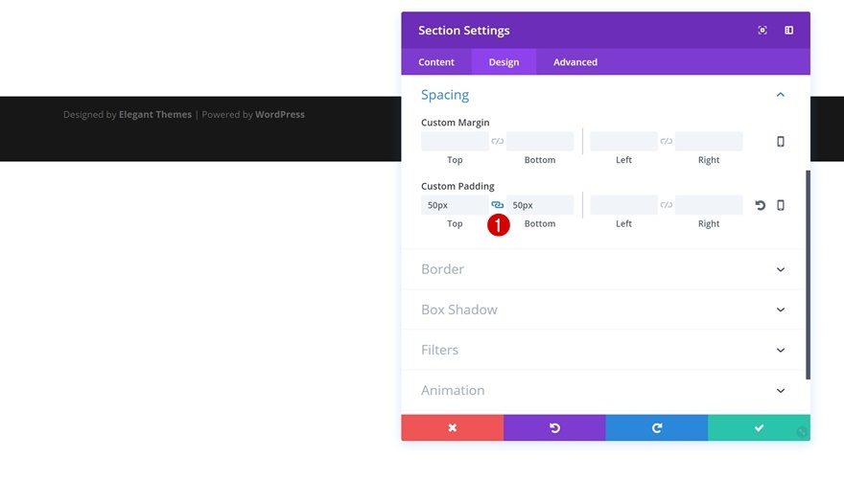The height and width of the screenshot is (504, 844).
Task: Undo the last change in footer
Action: pyautogui.click(x=554, y=428)
